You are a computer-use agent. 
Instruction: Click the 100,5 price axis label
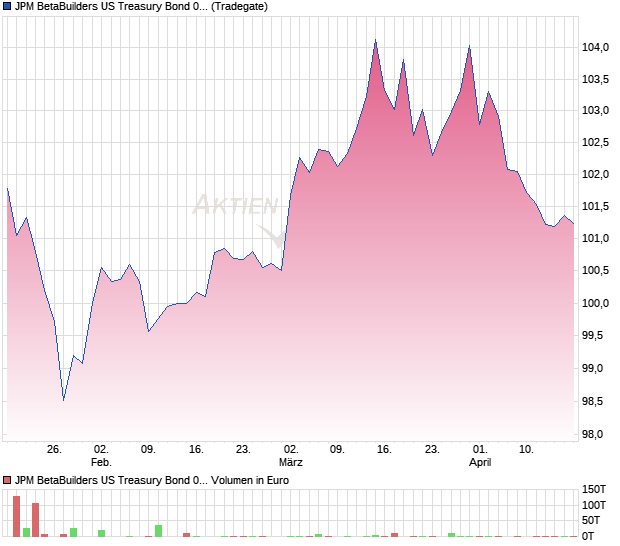[595, 270]
